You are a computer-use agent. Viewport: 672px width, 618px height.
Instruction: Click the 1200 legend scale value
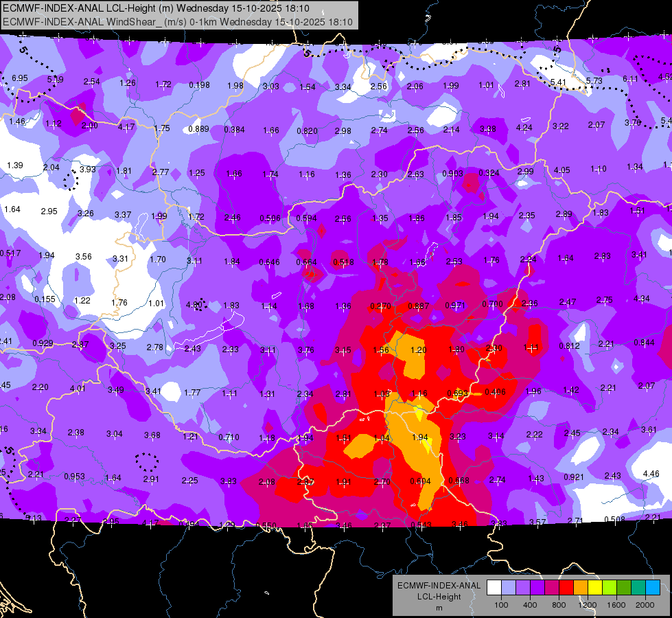pos(588,605)
